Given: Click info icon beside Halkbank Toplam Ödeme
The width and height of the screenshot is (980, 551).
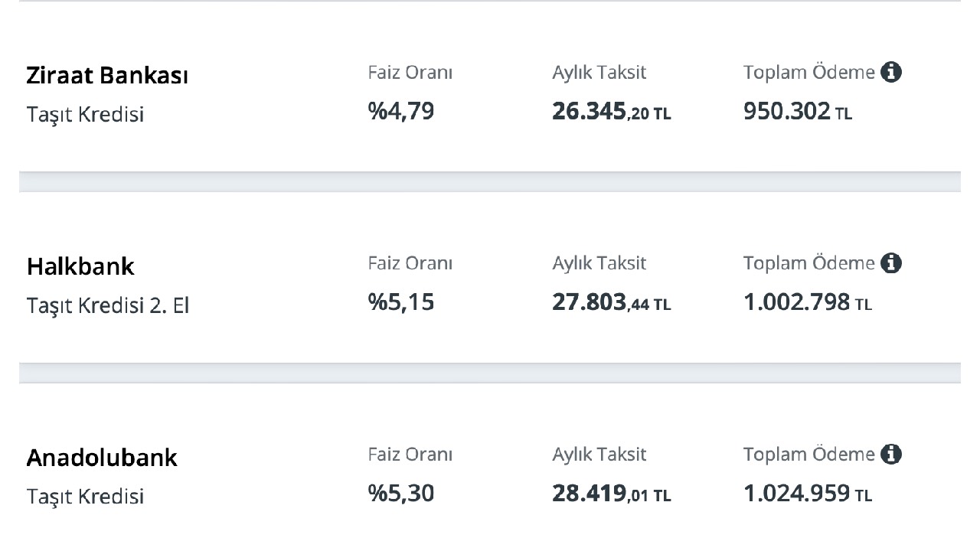Looking at the screenshot, I should [891, 263].
